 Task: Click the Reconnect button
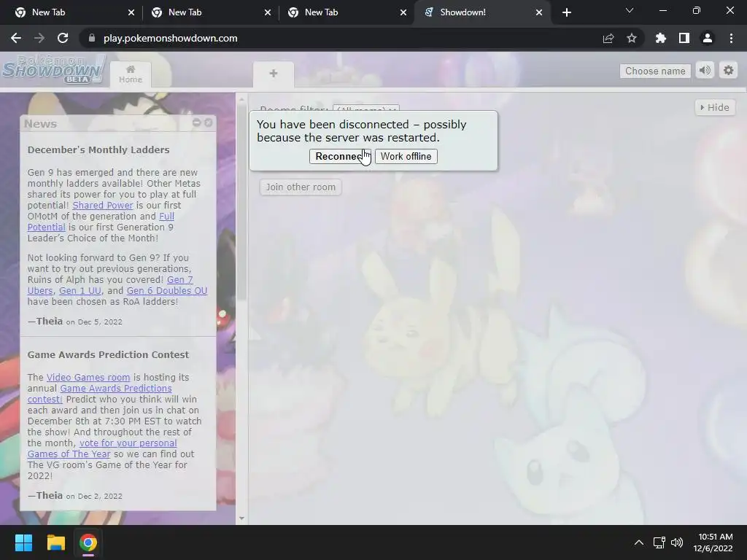(x=340, y=156)
